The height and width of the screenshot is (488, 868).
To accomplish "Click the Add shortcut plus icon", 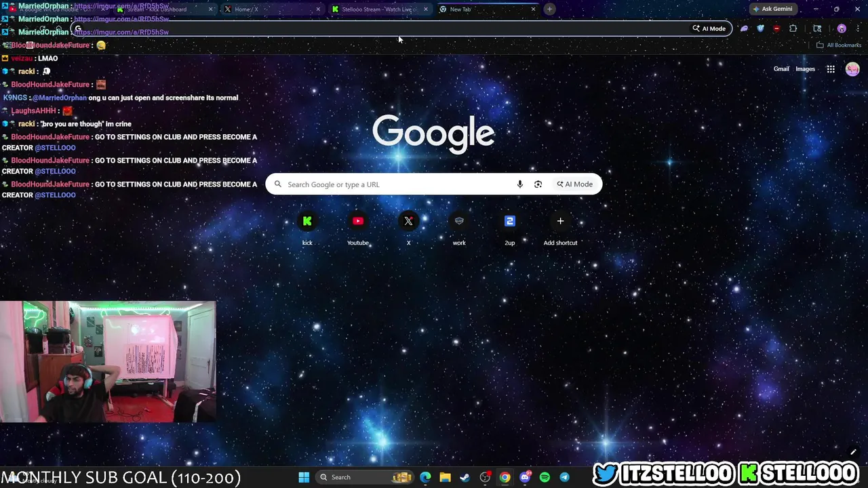I will pyautogui.click(x=560, y=221).
